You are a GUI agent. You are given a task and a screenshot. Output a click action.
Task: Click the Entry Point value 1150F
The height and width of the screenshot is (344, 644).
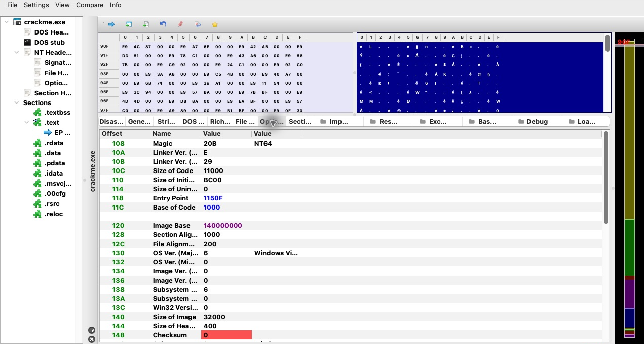pyautogui.click(x=213, y=198)
